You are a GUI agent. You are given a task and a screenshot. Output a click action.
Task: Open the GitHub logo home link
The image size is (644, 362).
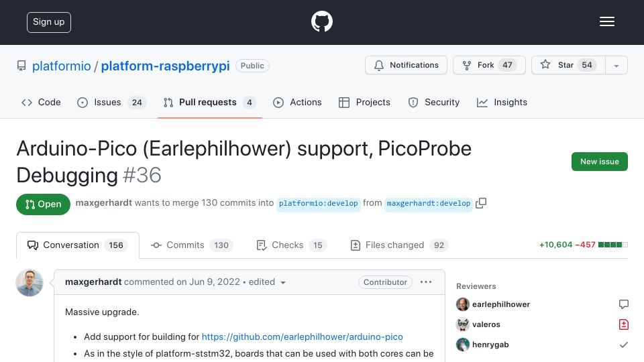pyautogui.click(x=321, y=21)
